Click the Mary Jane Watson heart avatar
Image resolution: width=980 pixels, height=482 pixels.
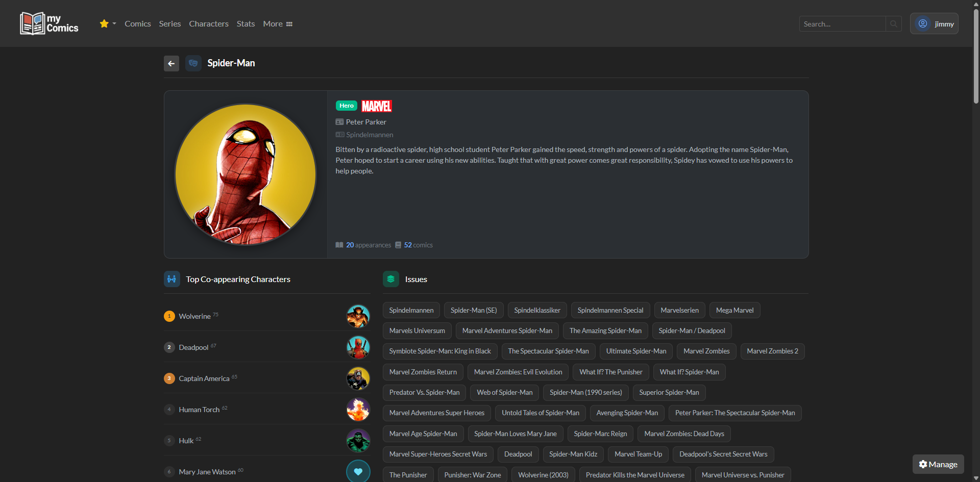pos(358,471)
